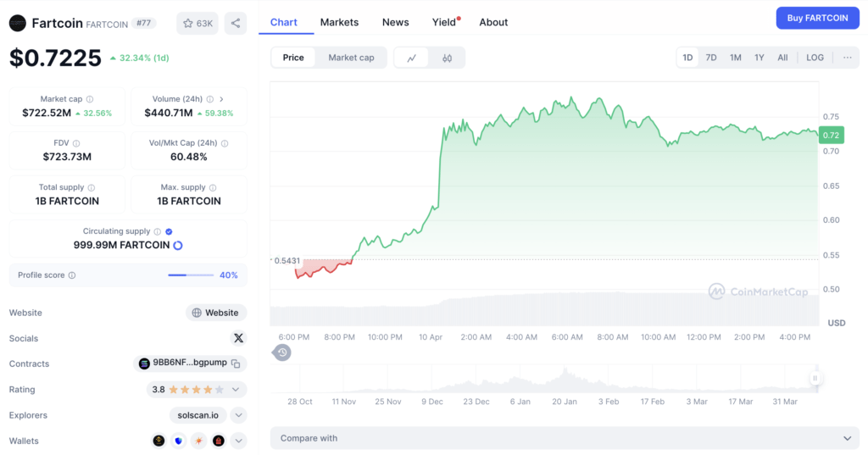Open the blue shield wallet icon
The width and height of the screenshot is (868, 455).
coord(178,441)
